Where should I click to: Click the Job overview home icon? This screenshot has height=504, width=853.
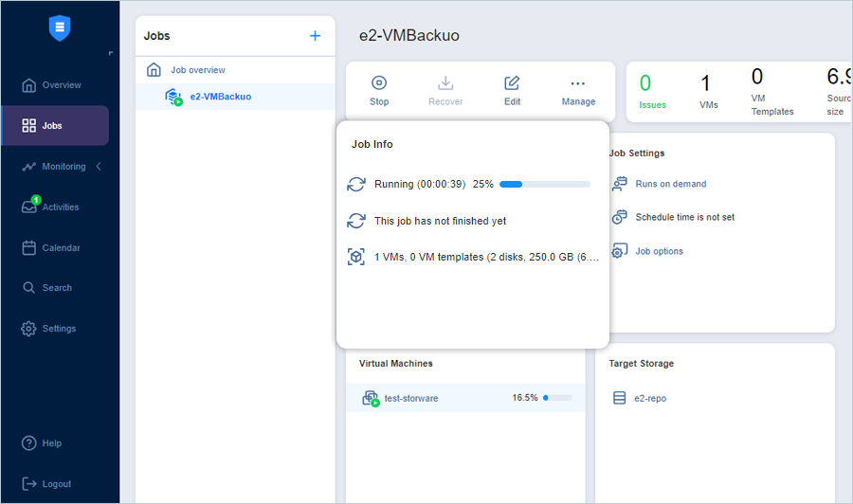154,69
